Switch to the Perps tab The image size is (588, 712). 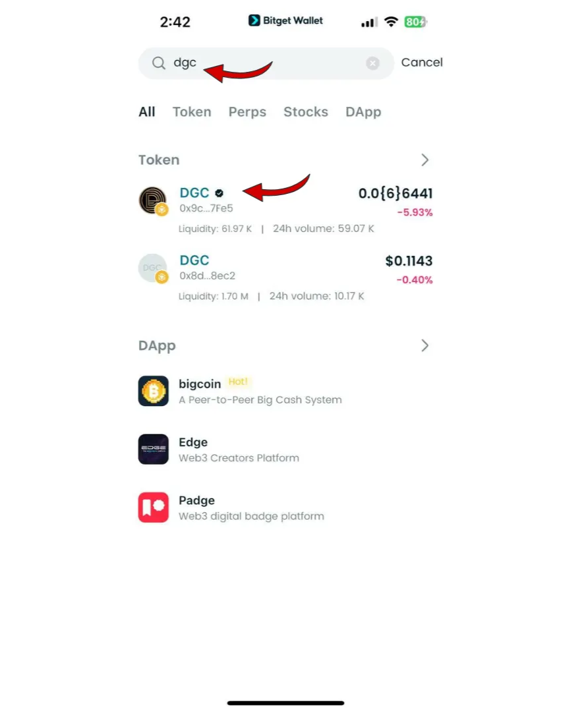[x=247, y=111]
